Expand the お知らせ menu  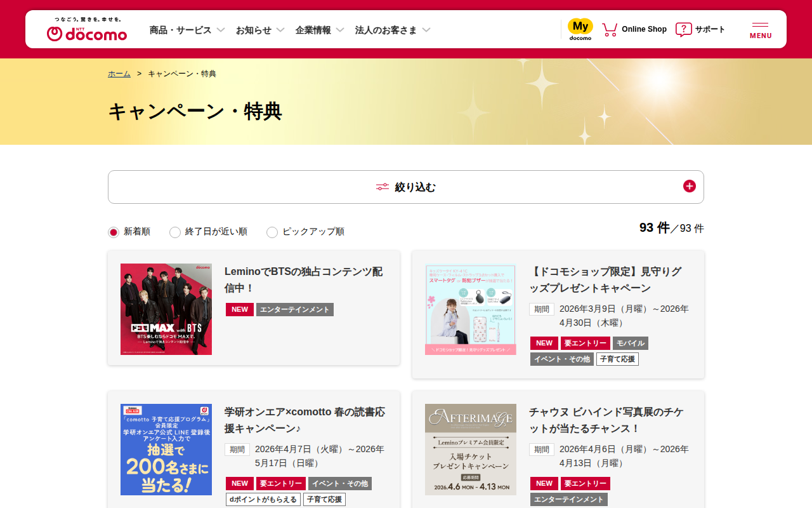pos(260,30)
